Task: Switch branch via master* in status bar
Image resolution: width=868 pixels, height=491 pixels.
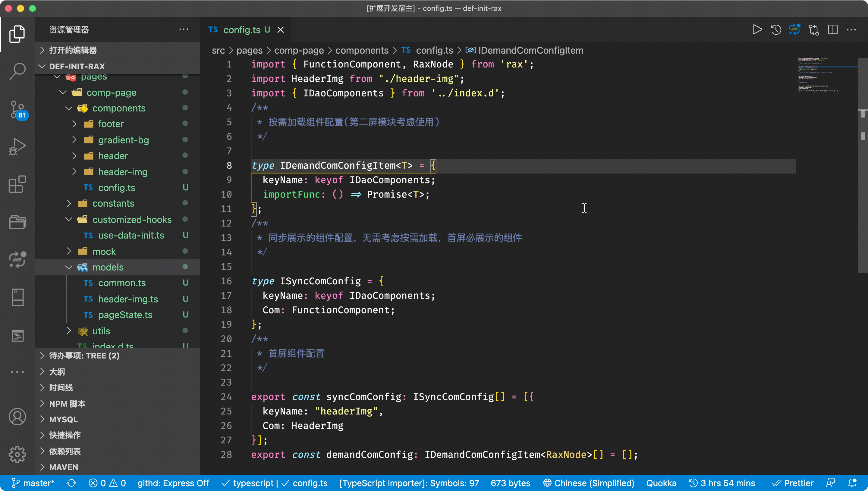Action: 33,483
